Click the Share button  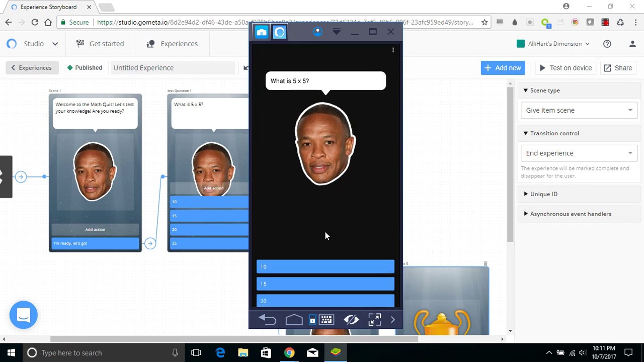(618, 68)
